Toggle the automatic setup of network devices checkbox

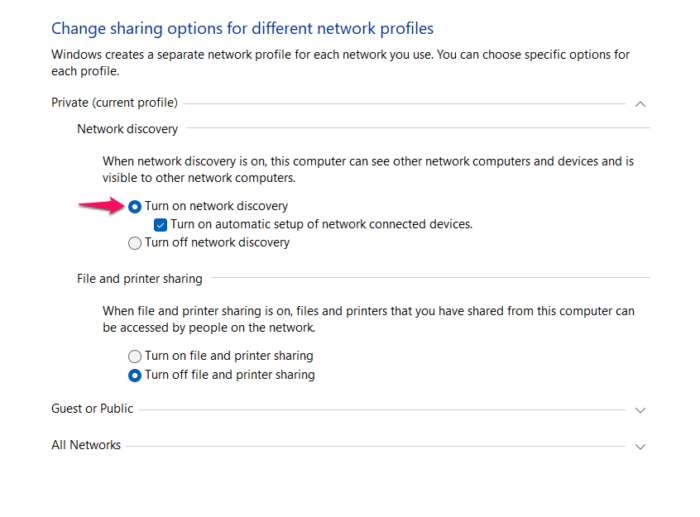[160, 225]
